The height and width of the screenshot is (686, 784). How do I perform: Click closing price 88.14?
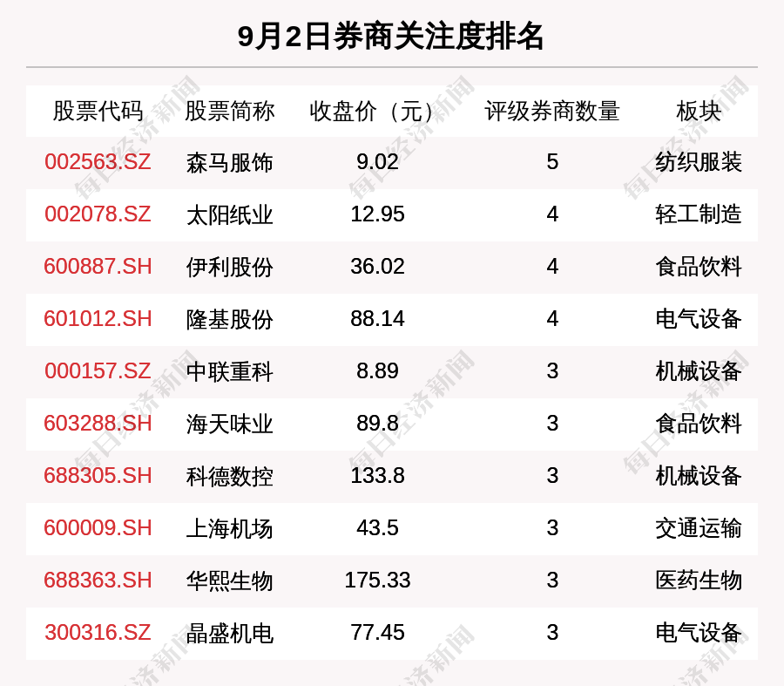(x=377, y=319)
